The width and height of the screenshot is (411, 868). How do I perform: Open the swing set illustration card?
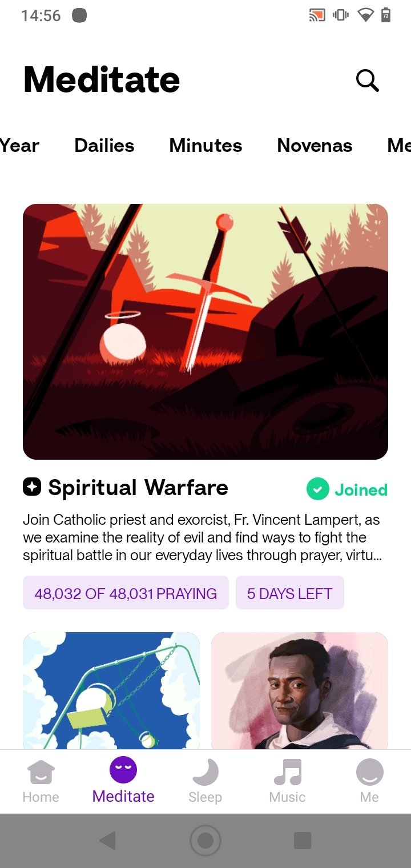pyautogui.click(x=111, y=690)
